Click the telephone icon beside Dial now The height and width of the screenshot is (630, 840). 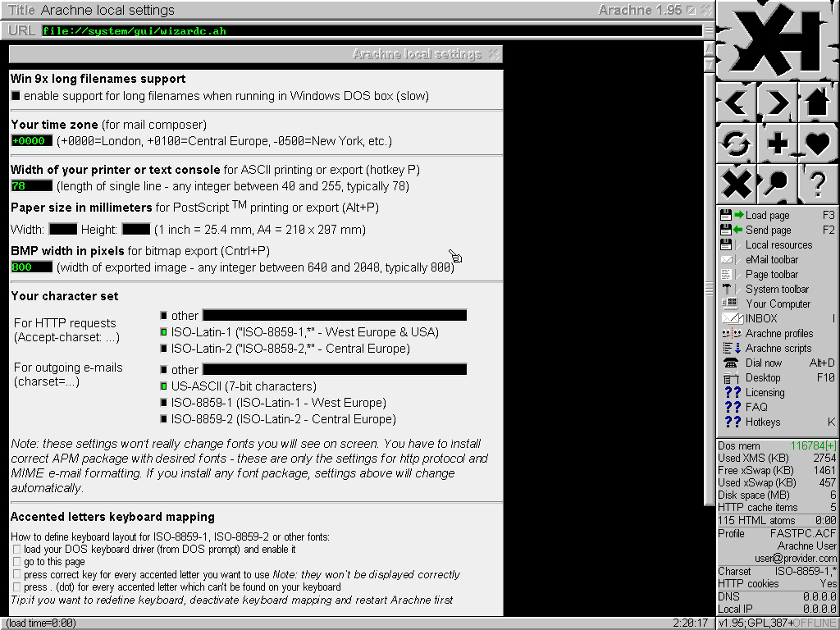[x=731, y=363]
